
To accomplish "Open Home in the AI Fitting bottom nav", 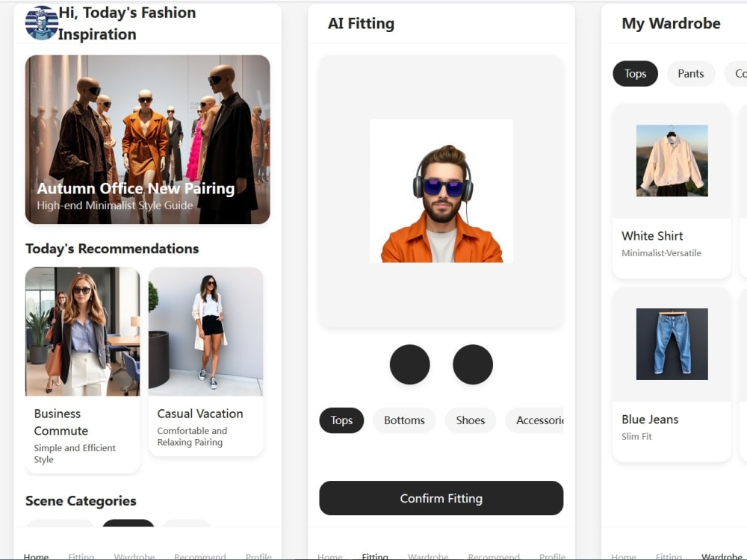I will (x=329, y=556).
